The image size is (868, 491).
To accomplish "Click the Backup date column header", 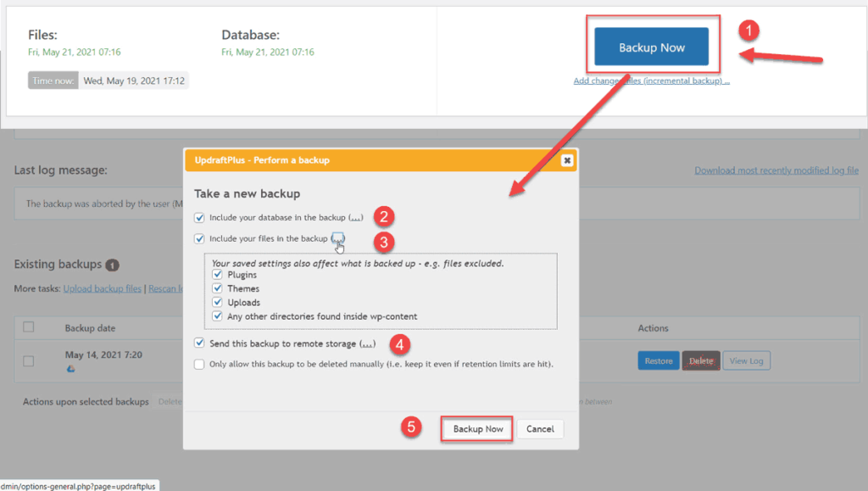I will coord(90,328).
